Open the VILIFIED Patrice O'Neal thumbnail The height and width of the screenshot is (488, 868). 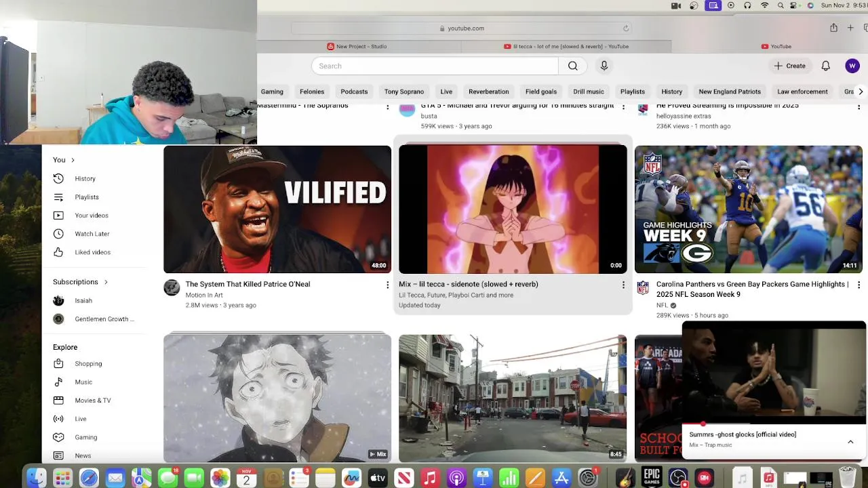pos(277,209)
